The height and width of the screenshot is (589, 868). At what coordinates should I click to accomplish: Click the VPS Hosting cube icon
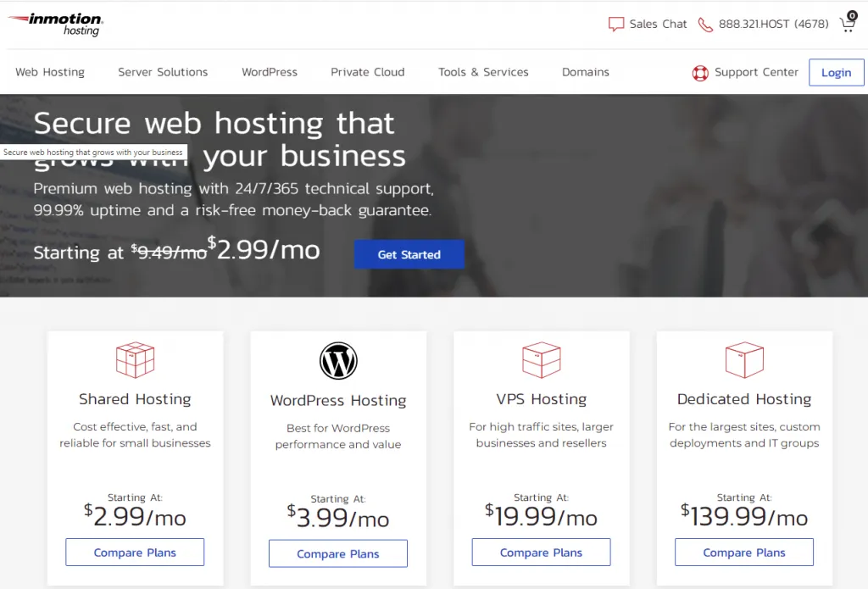(542, 360)
